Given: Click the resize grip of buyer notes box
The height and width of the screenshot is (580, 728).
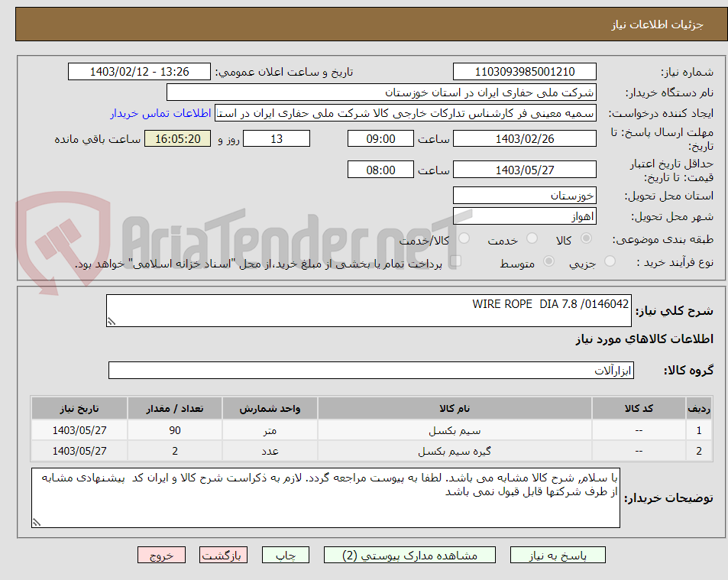Looking at the screenshot, I should point(37,522).
